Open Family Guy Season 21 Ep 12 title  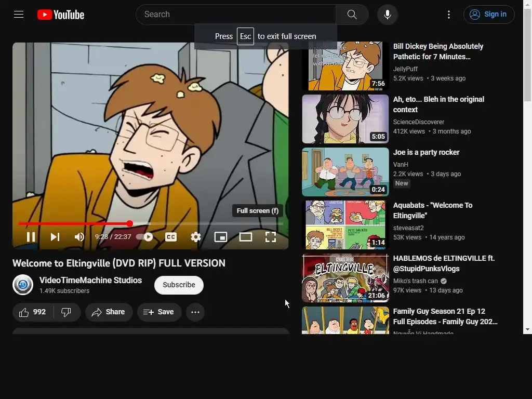point(445,316)
